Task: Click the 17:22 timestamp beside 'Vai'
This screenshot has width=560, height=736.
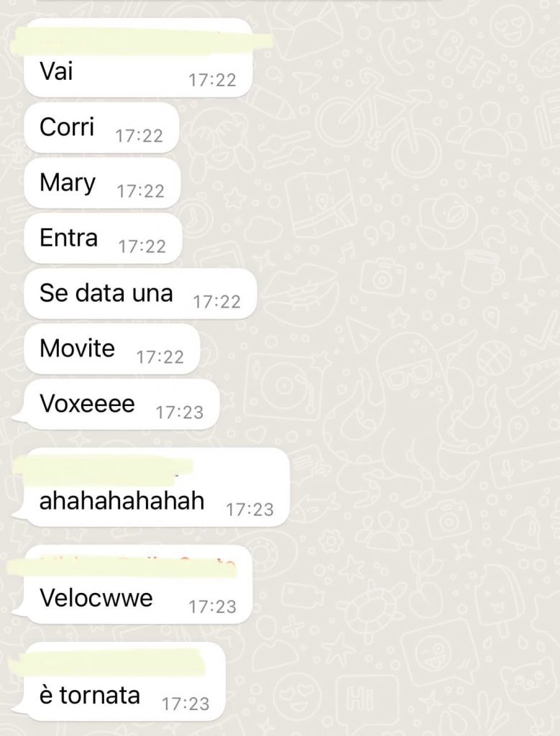Action: 212,80
